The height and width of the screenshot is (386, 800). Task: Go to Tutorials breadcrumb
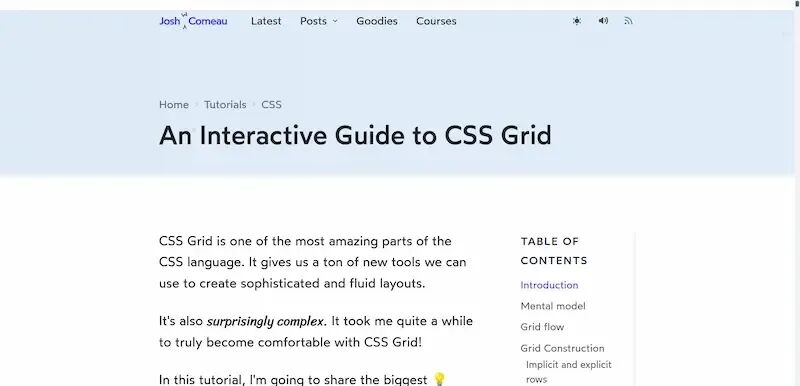[225, 105]
